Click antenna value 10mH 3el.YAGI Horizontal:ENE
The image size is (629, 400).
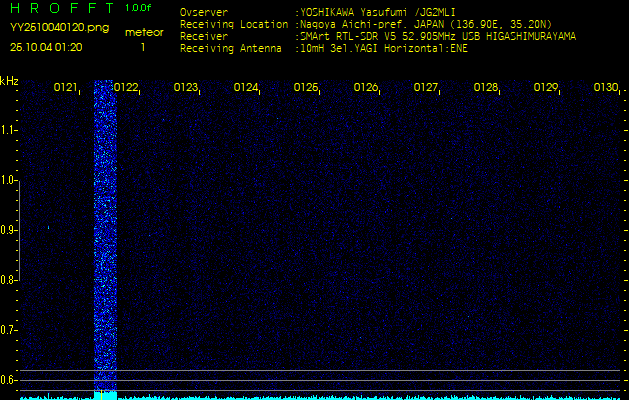tap(383, 49)
